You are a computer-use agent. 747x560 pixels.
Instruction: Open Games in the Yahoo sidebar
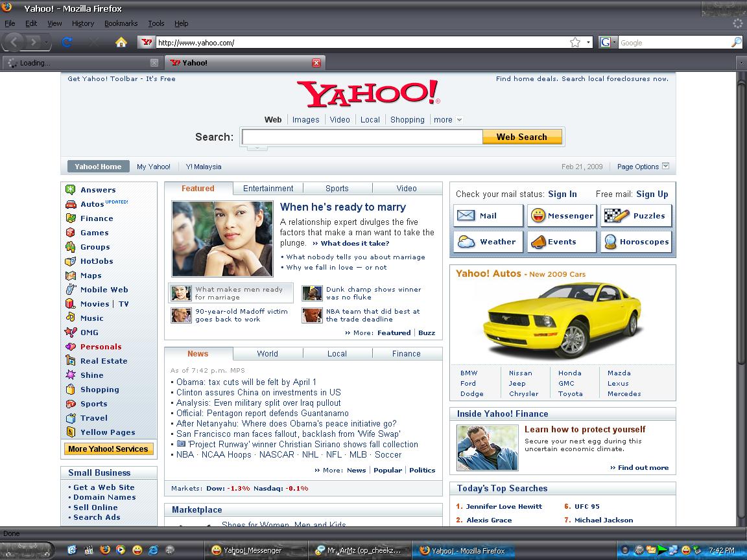(94, 233)
